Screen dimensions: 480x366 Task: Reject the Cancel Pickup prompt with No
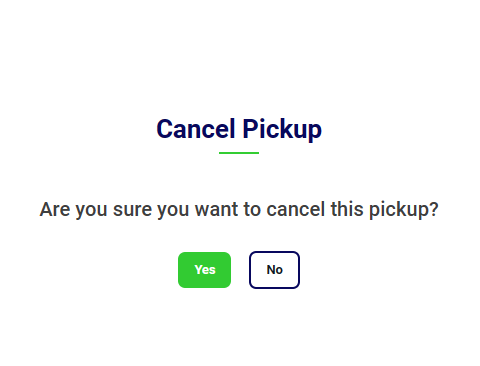[274, 270]
